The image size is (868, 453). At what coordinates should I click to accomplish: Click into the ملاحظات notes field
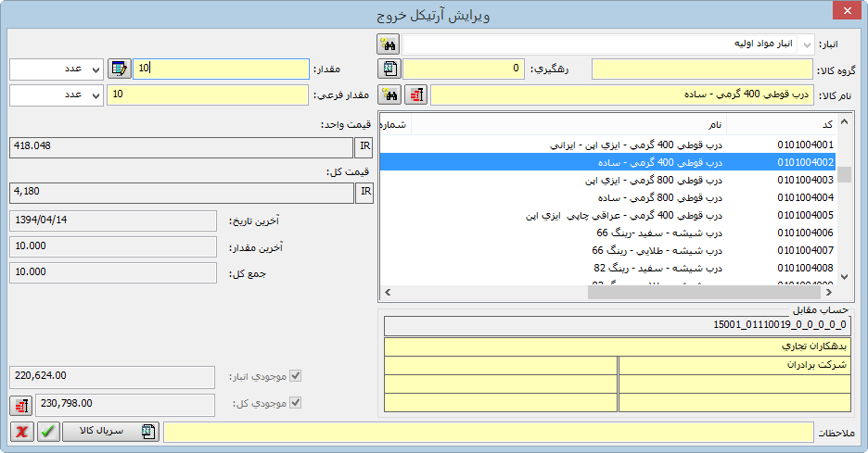487,433
